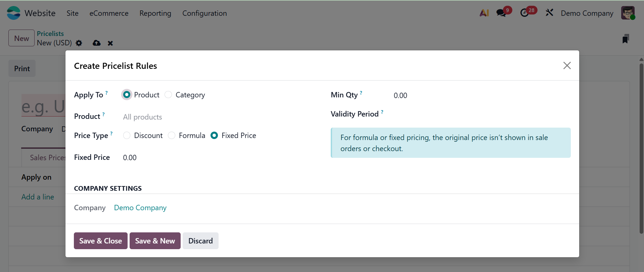Open the eCommerce menu
644x272 pixels.
[x=109, y=13]
